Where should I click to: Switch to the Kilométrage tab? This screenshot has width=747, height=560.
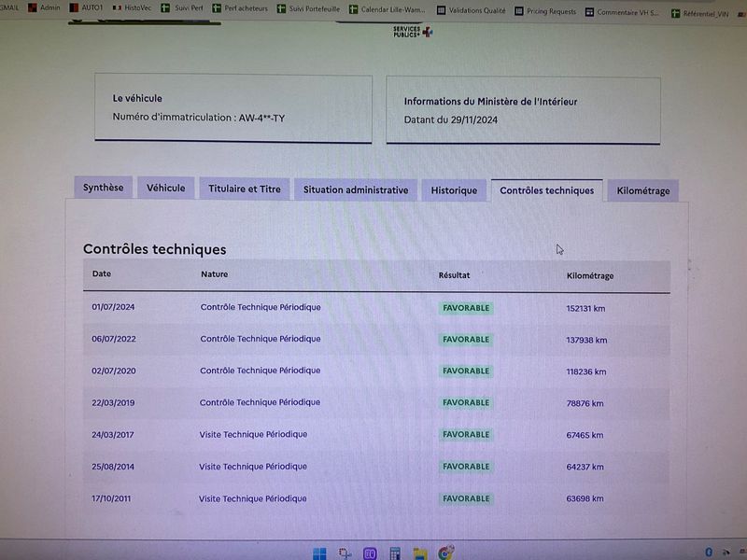coord(642,190)
